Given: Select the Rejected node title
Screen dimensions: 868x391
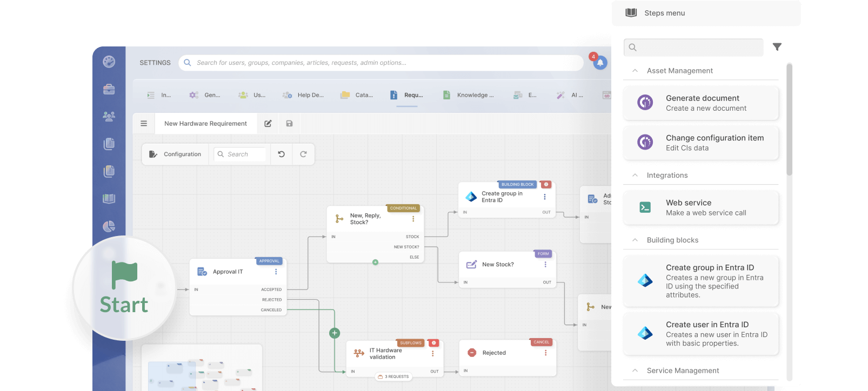Looking at the screenshot, I should coord(494,353).
